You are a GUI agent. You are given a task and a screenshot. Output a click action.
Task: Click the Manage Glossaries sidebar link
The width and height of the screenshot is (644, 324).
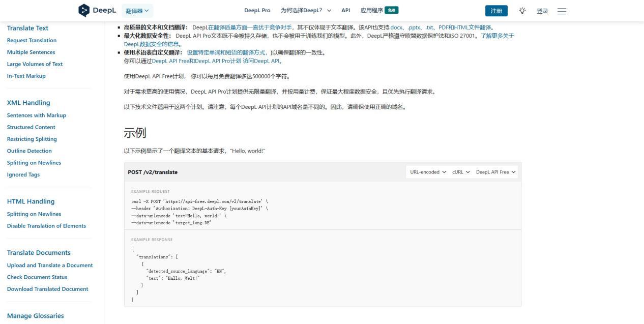(x=35, y=315)
